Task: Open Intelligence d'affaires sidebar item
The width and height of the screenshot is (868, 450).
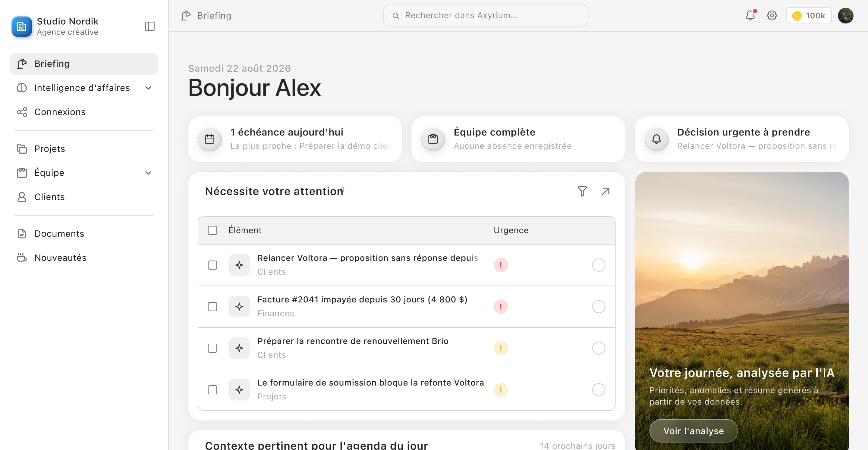Action: pyautogui.click(x=84, y=88)
